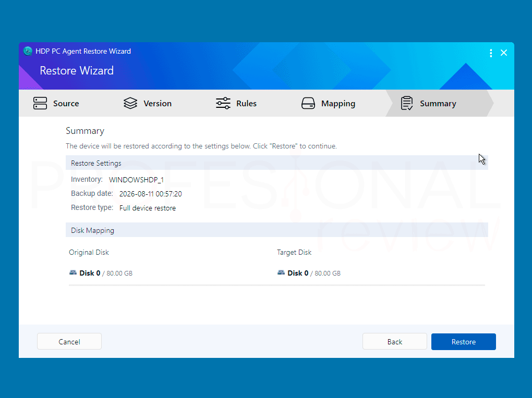532x398 pixels.
Task: Click the Restore Settings section header
Action: pyautogui.click(x=277, y=163)
